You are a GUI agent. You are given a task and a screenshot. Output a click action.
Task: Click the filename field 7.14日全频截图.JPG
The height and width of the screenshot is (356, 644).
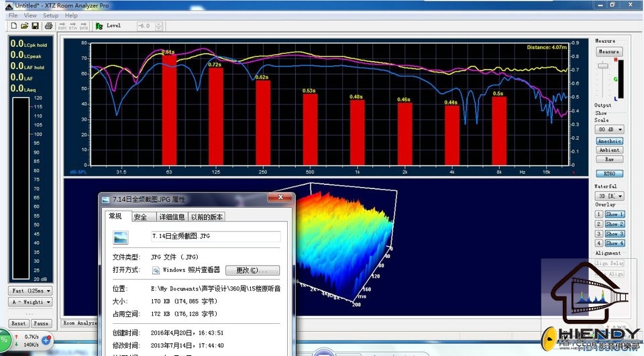[x=216, y=236]
